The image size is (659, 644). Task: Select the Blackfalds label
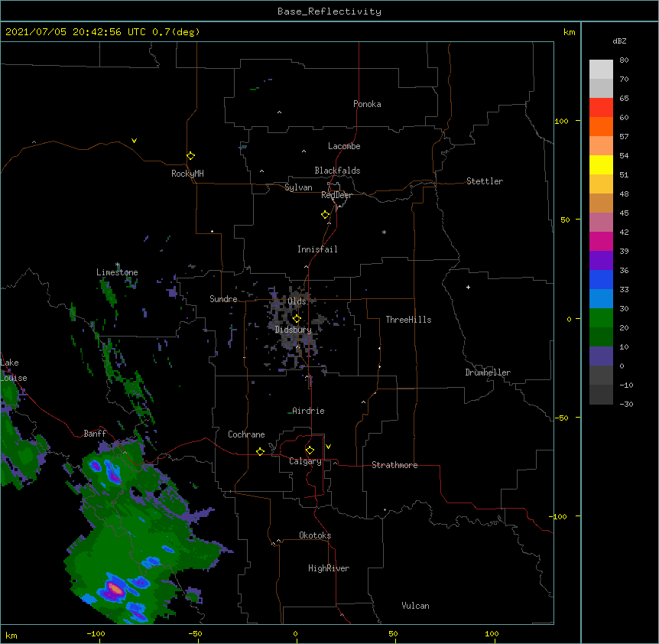point(337,171)
